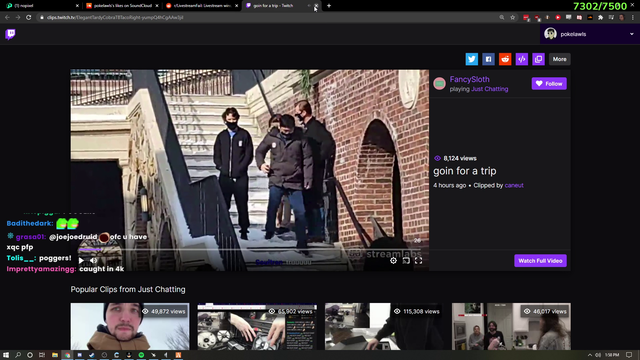Click the Twitch logo home icon
This screenshot has height=360, width=640.
click(x=10, y=34)
